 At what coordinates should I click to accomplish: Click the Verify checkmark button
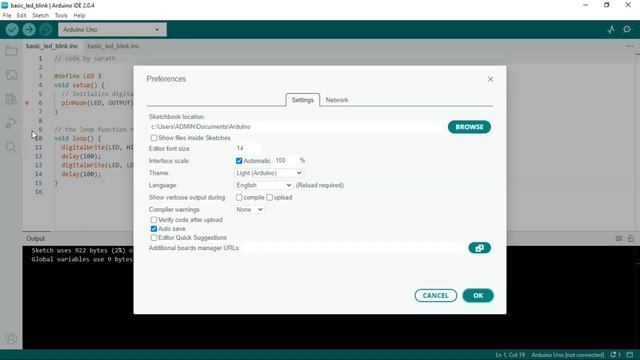12,29
